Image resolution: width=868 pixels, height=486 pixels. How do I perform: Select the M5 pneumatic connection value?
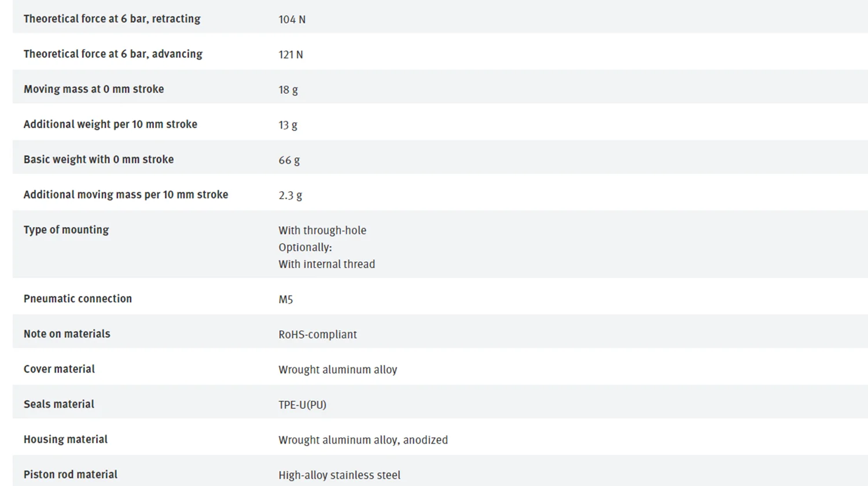(285, 299)
